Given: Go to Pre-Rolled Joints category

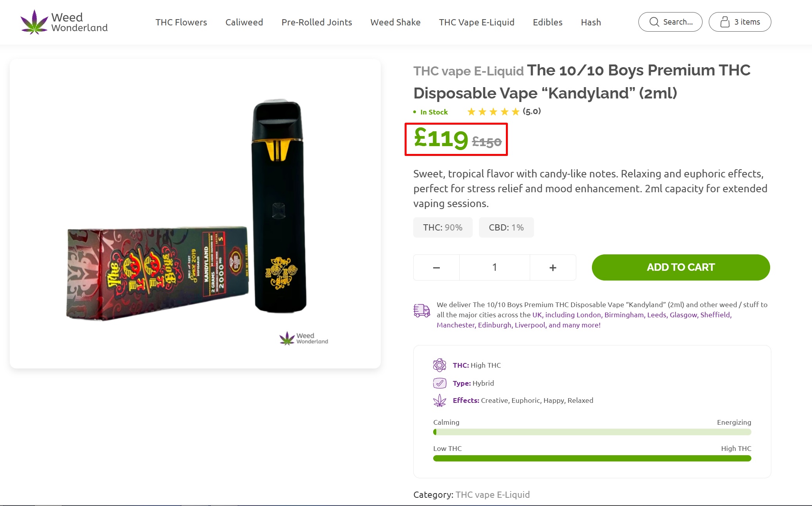Looking at the screenshot, I should [317, 22].
